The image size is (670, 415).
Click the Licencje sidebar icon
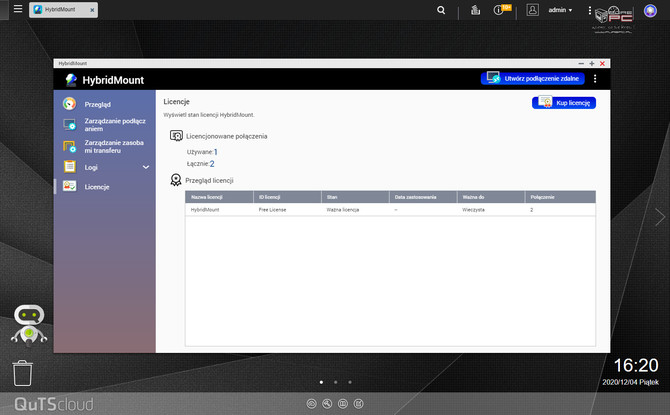69,186
